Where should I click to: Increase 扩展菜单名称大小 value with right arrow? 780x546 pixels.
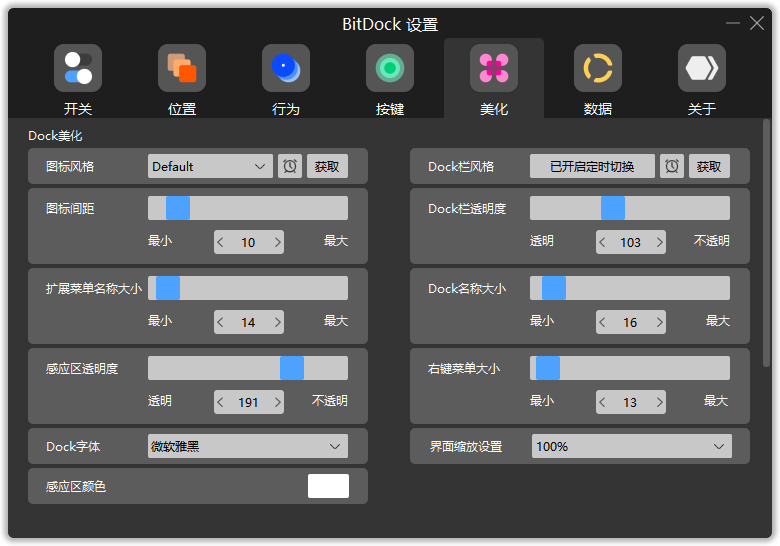pos(278,322)
